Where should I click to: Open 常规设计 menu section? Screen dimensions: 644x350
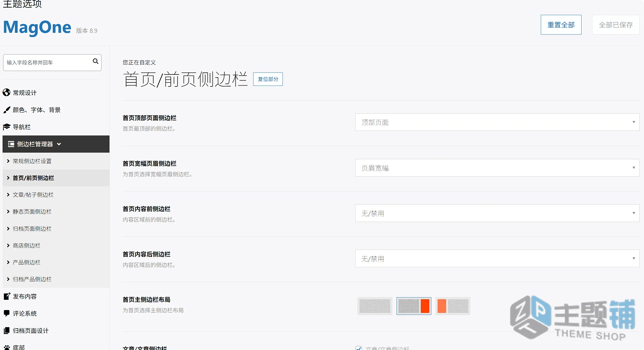point(25,93)
